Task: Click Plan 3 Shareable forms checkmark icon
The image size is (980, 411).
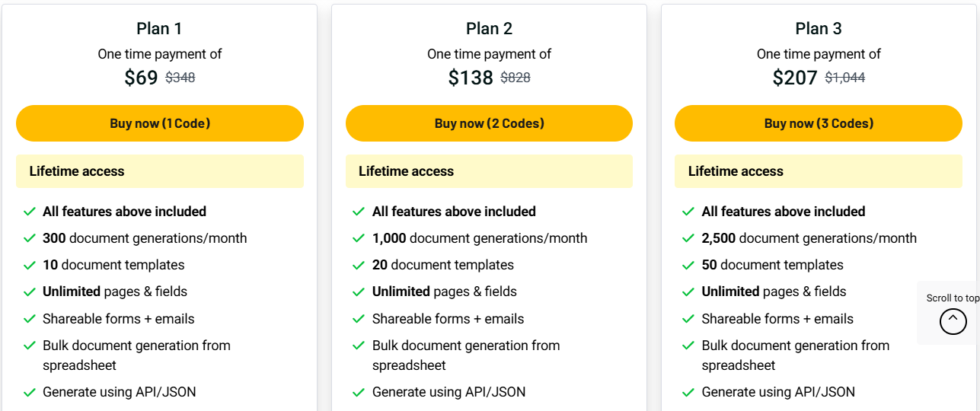Action: 688,319
